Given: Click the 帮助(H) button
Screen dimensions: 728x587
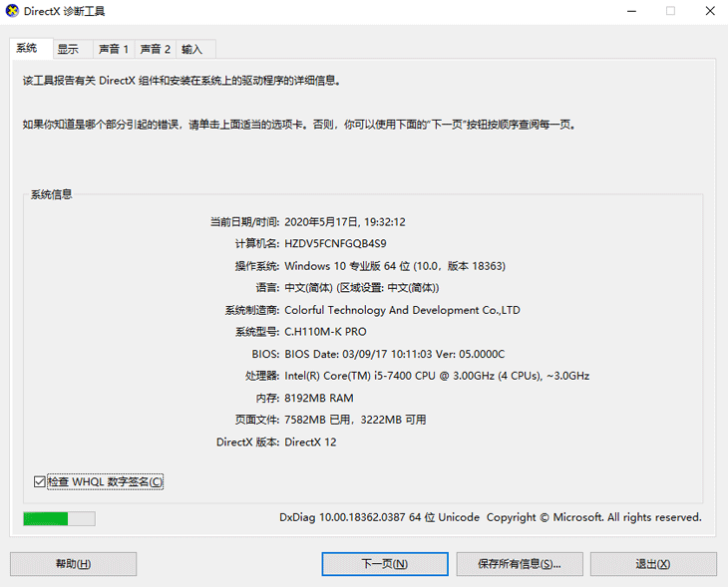Looking at the screenshot, I should click(x=74, y=564).
